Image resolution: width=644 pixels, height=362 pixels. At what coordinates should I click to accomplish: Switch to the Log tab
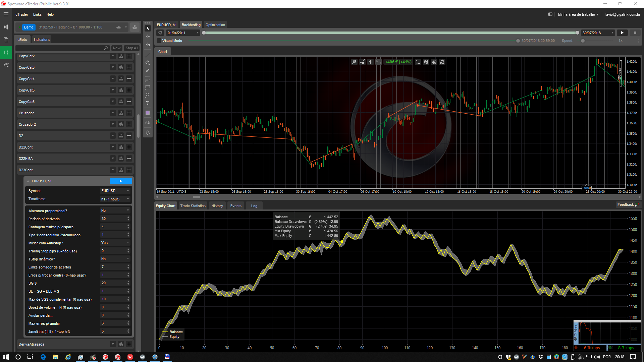(x=254, y=206)
